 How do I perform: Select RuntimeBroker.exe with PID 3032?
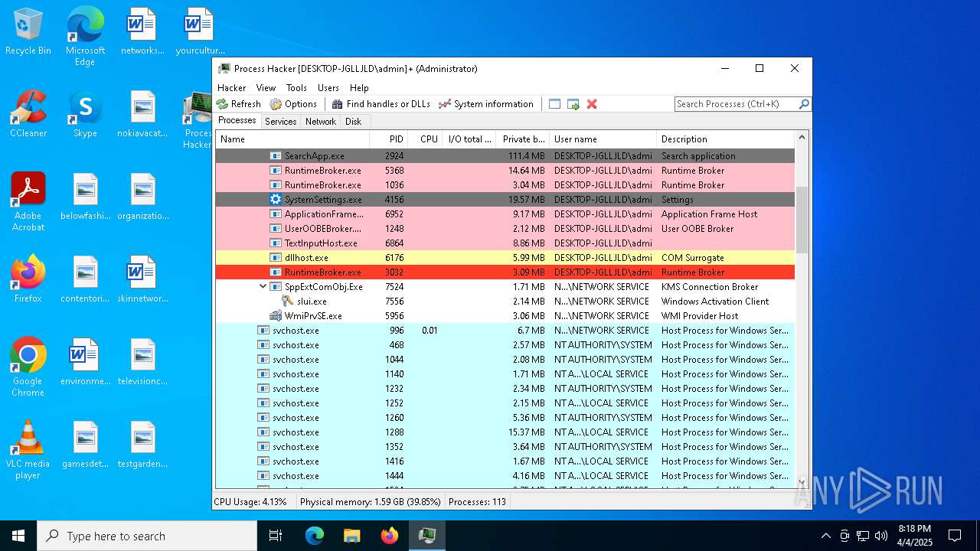(x=505, y=272)
